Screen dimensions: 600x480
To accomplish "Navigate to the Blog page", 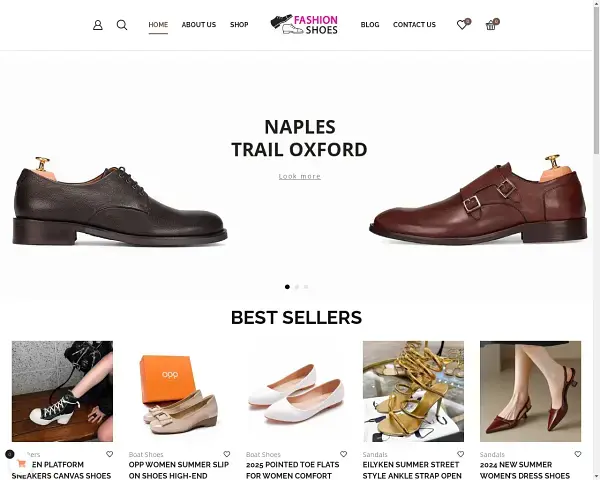I will pos(370,25).
